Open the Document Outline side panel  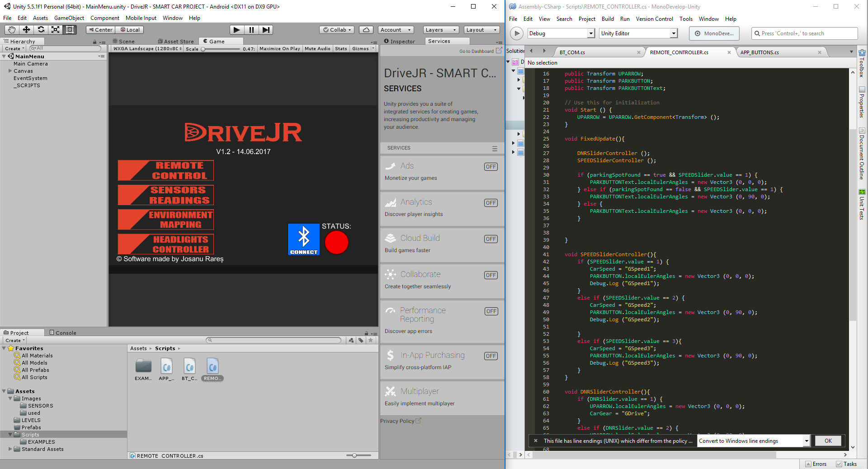tap(862, 154)
